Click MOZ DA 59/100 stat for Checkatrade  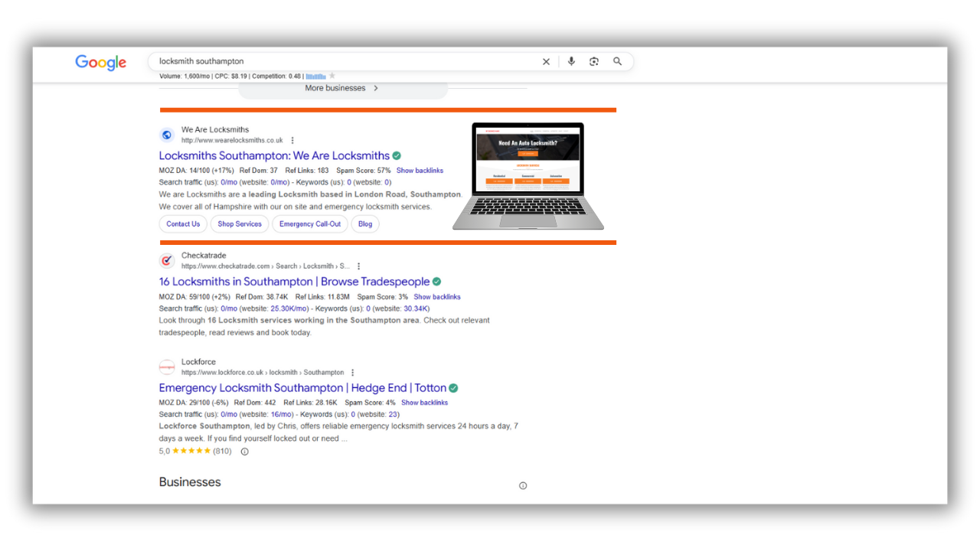coord(194,297)
